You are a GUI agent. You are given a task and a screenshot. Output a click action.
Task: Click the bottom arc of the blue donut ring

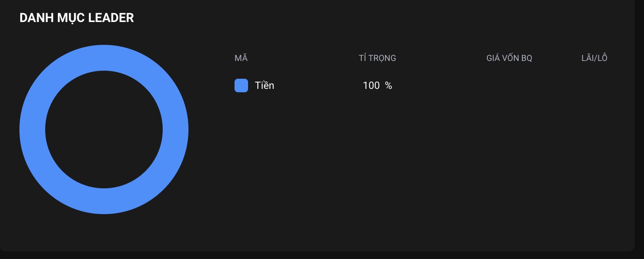point(104,201)
